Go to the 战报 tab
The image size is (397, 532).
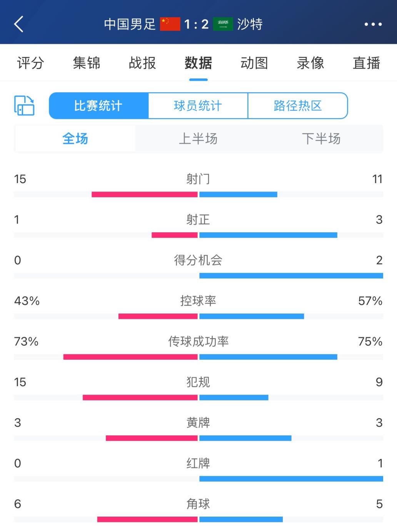click(142, 63)
